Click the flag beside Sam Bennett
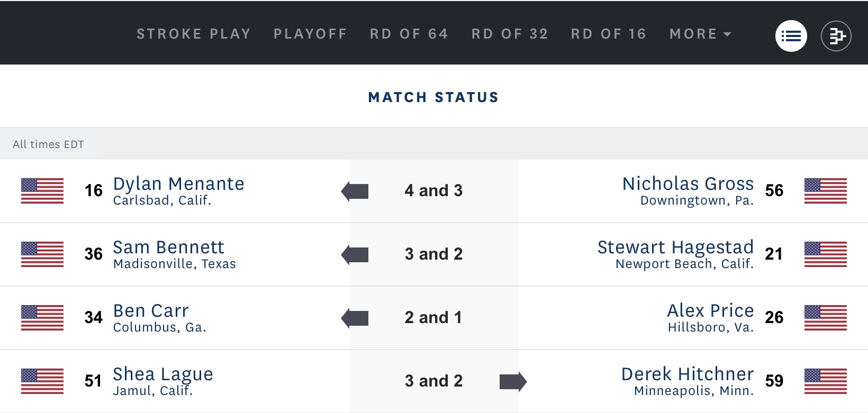The height and width of the screenshot is (413, 868). coord(42,254)
